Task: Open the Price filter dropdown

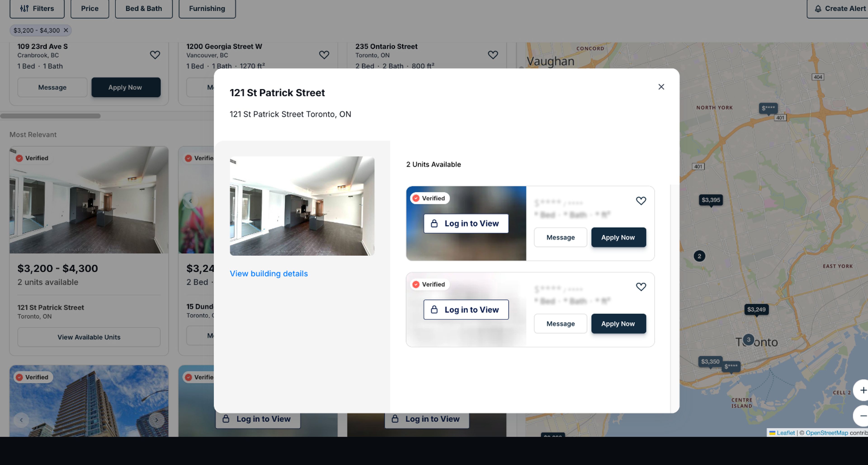Action: [90, 8]
